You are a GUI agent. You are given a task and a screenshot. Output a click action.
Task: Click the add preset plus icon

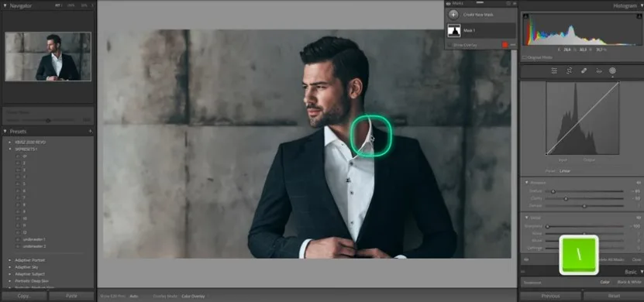tap(91, 132)
